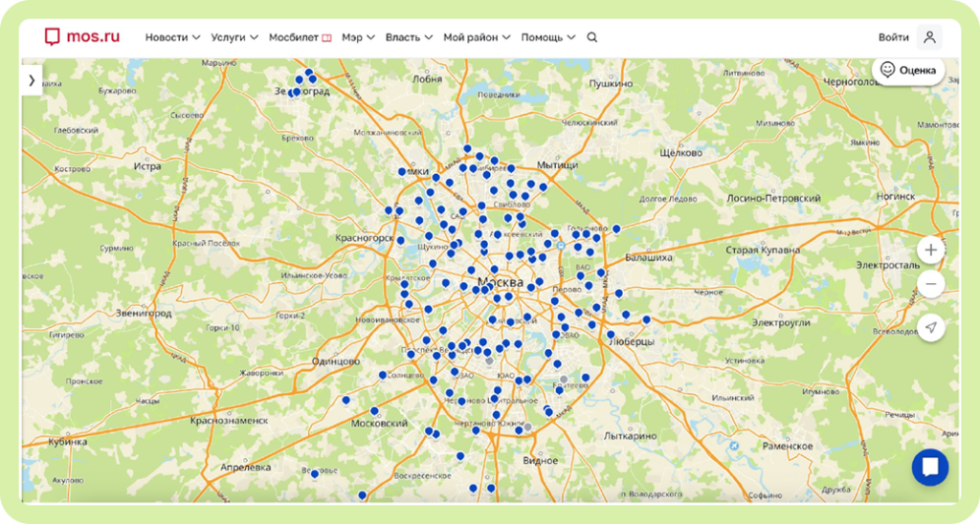Open the site search magnifier

[591, 37]
